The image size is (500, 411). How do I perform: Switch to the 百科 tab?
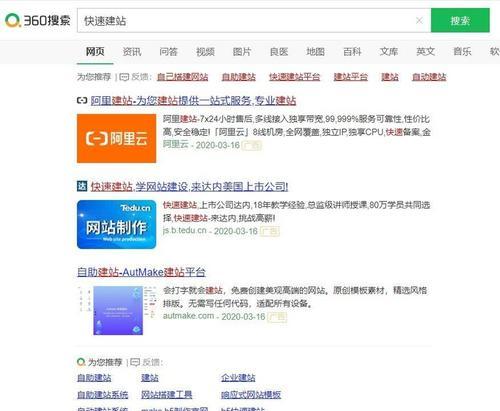point(352,52)
